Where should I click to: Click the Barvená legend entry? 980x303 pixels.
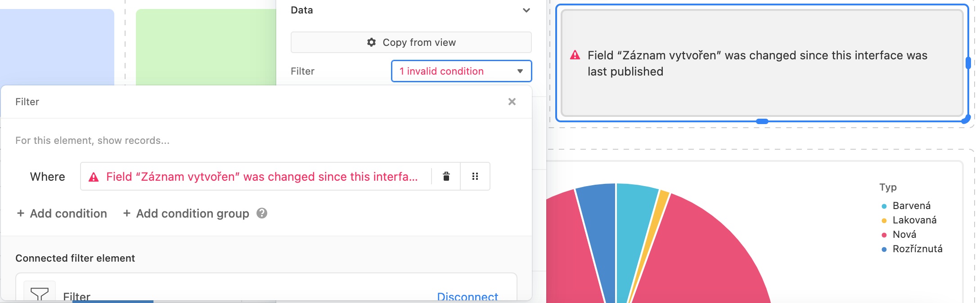(x=906, y=205)
